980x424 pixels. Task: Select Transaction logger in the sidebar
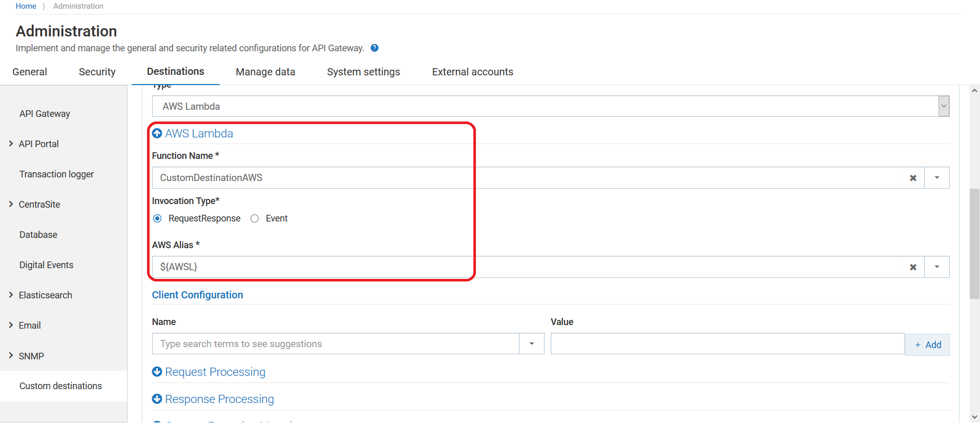[56, 174]
